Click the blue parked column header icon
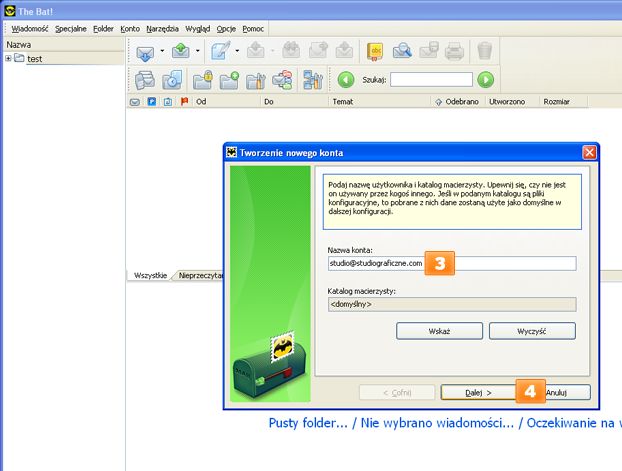The width and height of the screenshot is (622, 471). pyautogui.click(x=152, y=102)
